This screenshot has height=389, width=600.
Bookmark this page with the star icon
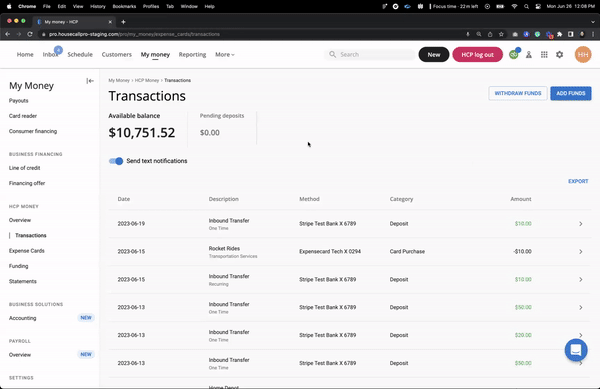point(501,34)
